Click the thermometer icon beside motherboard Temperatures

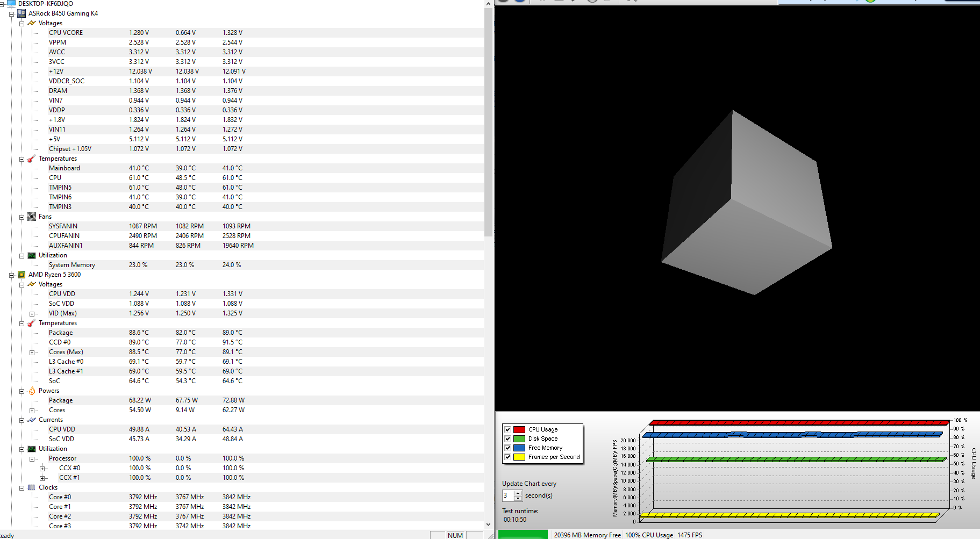[x=32, y=159]
